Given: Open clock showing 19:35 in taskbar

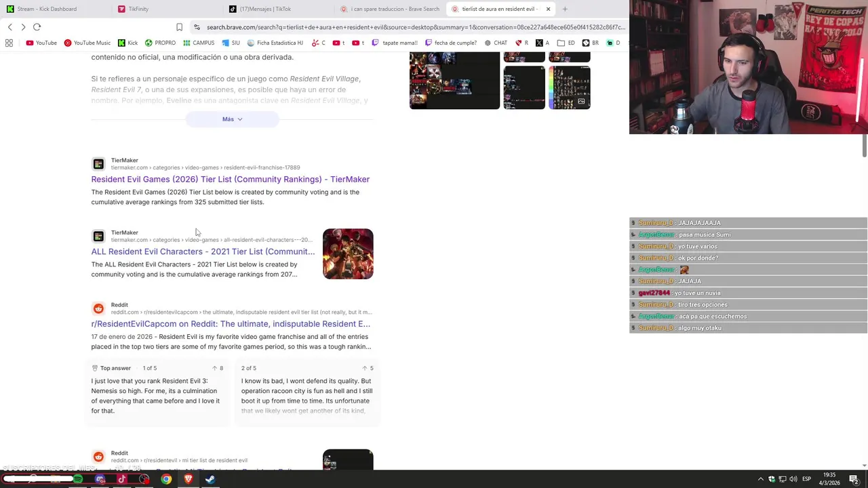Looking at the screenshot, I should pos(829,479).
